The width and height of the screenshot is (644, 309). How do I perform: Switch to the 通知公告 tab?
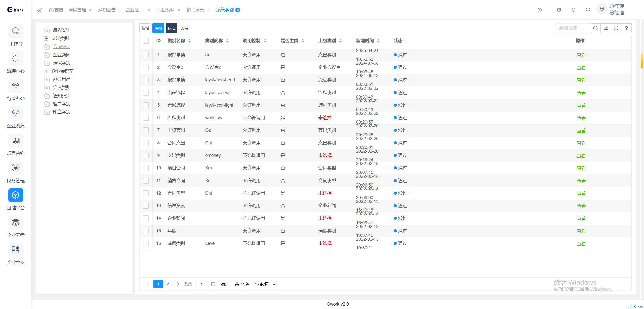[107, 10]
